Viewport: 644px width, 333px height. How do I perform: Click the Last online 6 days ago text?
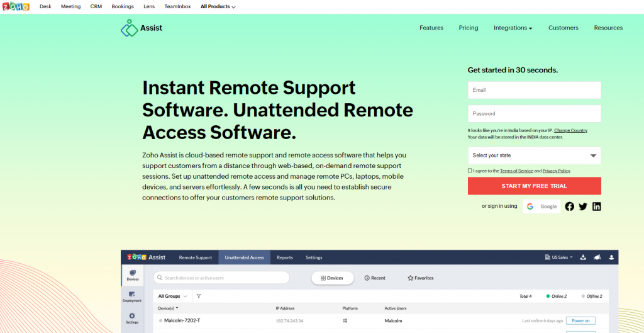point(541,320)
